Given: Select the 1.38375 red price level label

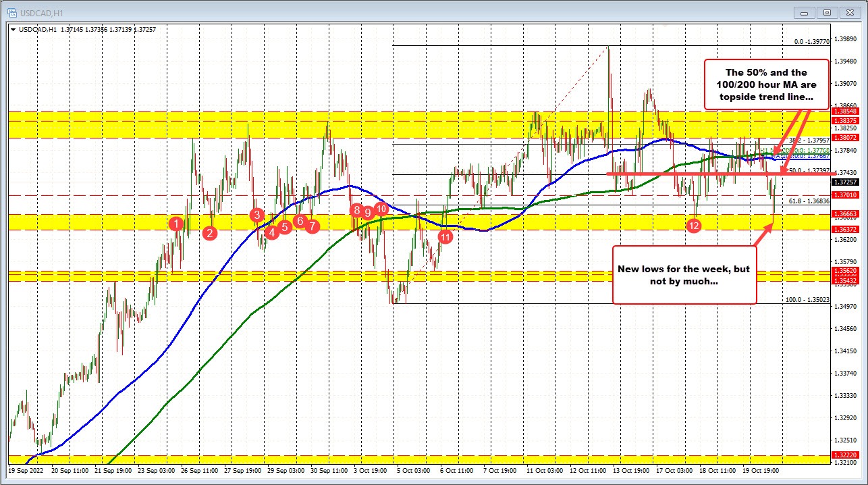Looking at the screenshot, I should click(x=846, y=120).
